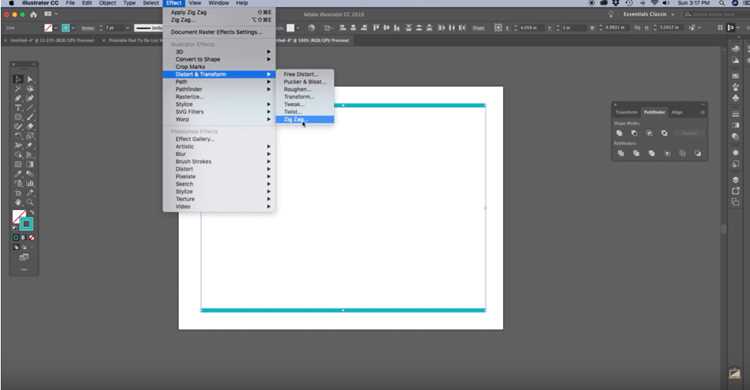The image size is (750, 390).
Task: Click Intersect in Pathfinder shape modes
Action: click(x=649, y=133)
